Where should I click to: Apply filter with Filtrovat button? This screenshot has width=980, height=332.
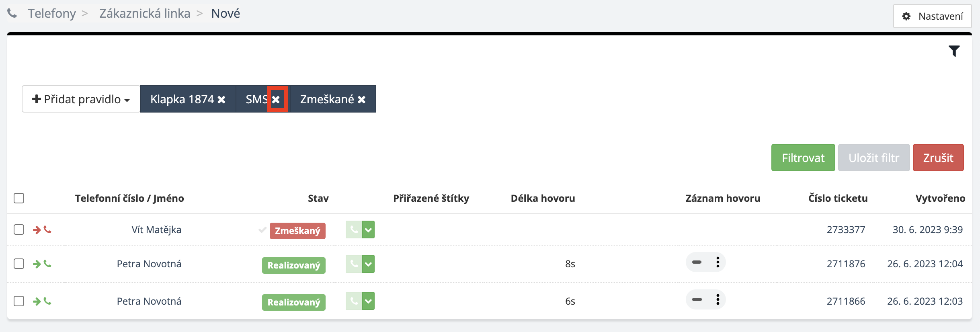coord(803,158)
